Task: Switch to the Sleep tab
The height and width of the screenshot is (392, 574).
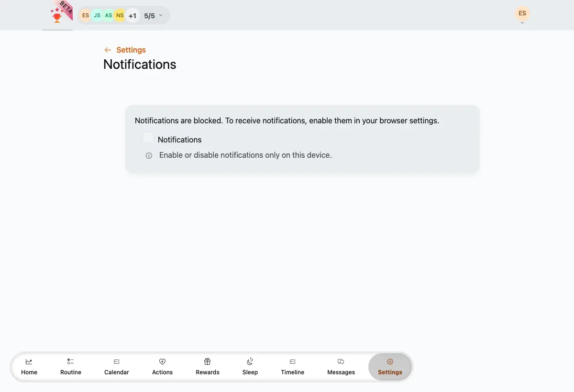Action: coord(250,367)
